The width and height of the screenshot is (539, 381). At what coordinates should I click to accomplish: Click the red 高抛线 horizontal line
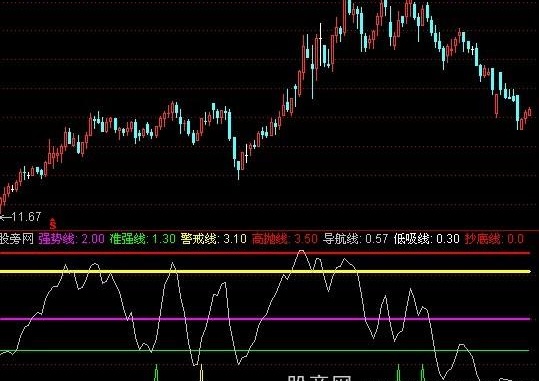click(x=265, y=253)
